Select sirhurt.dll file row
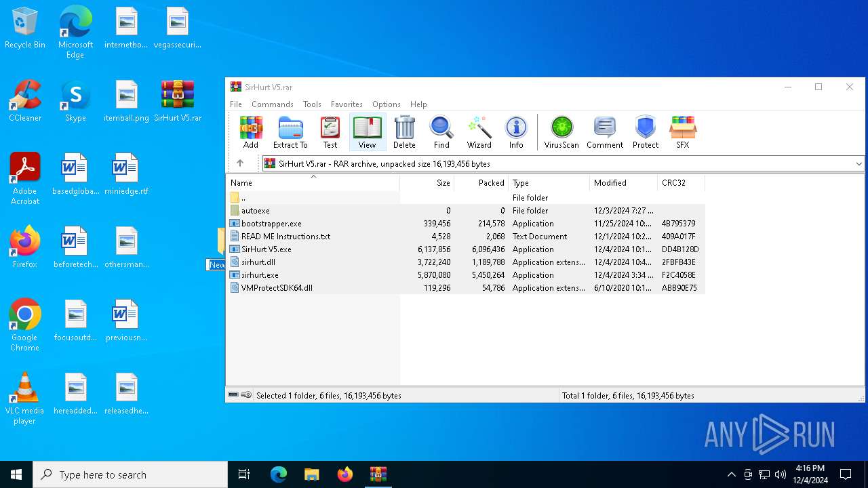This screenshot has width=868, height=488. point(465,262)
